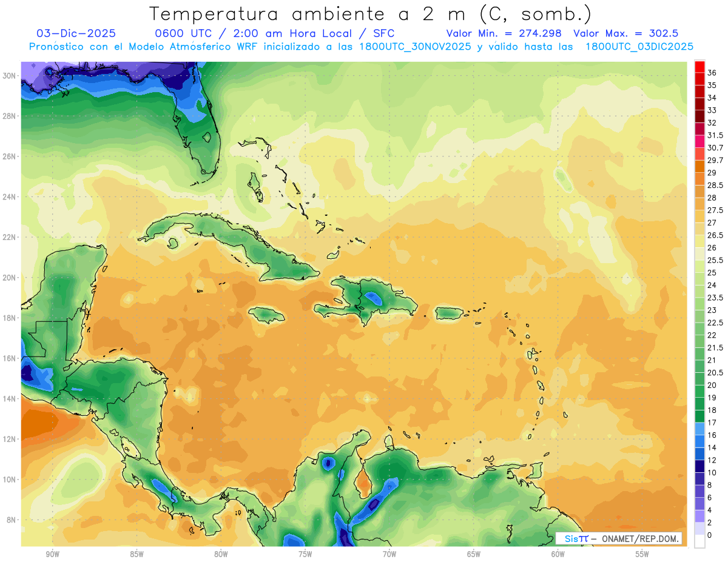
Task: Click the pale lavender legend swatch between 0 and 2
Action: point(699,529)
